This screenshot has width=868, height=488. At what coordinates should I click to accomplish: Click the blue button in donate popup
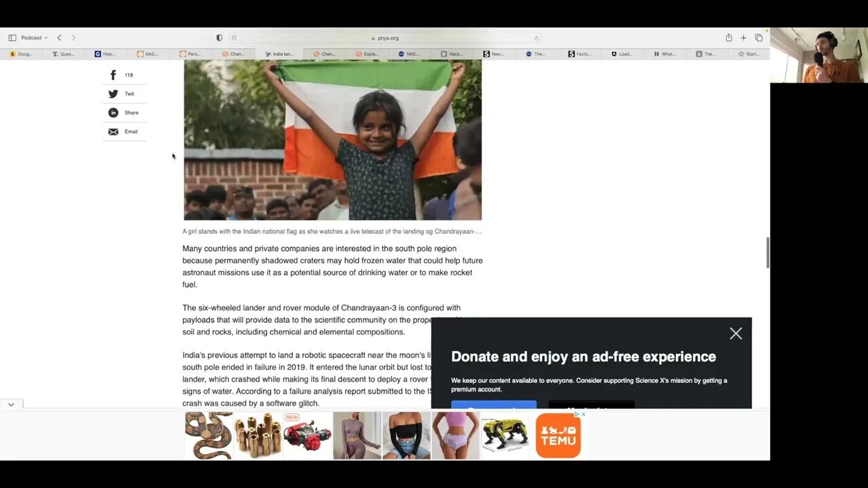click(494, 405)
